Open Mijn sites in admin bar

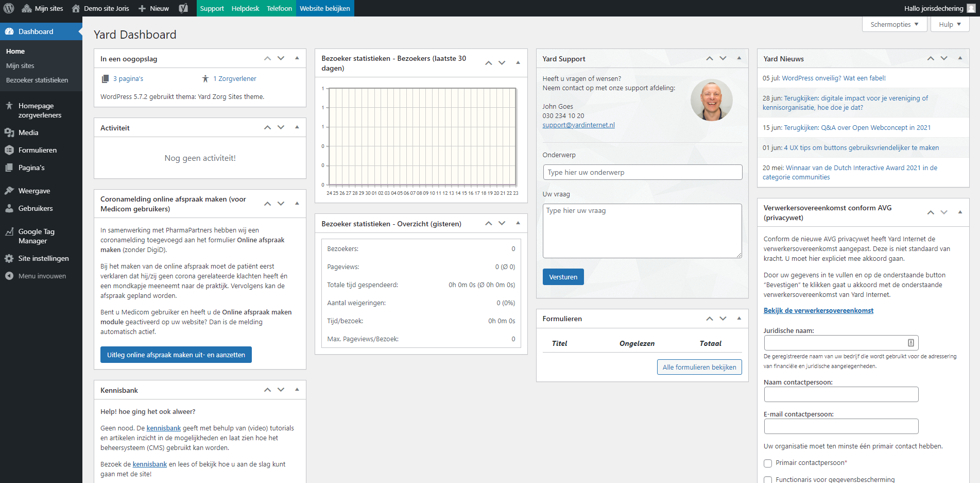42,8
